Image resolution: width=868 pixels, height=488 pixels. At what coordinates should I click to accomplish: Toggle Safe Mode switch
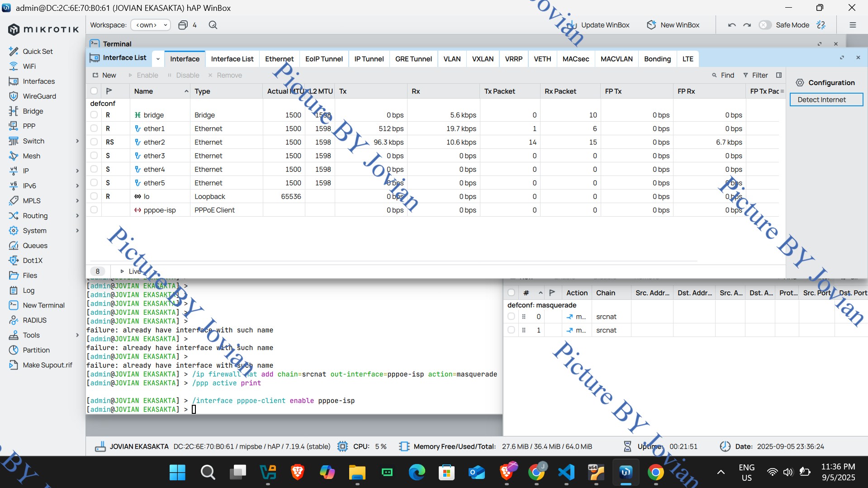click(765, 25)
